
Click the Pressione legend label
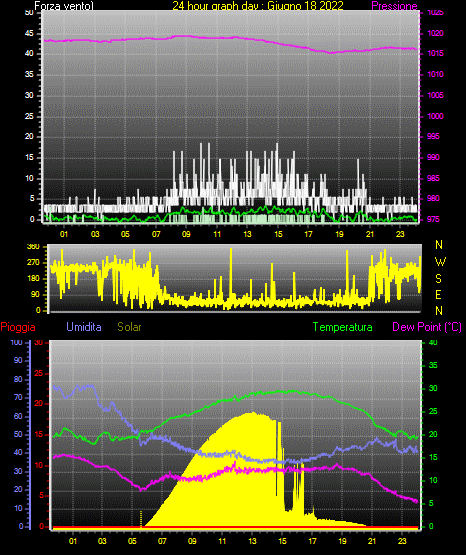pos(394,6)
